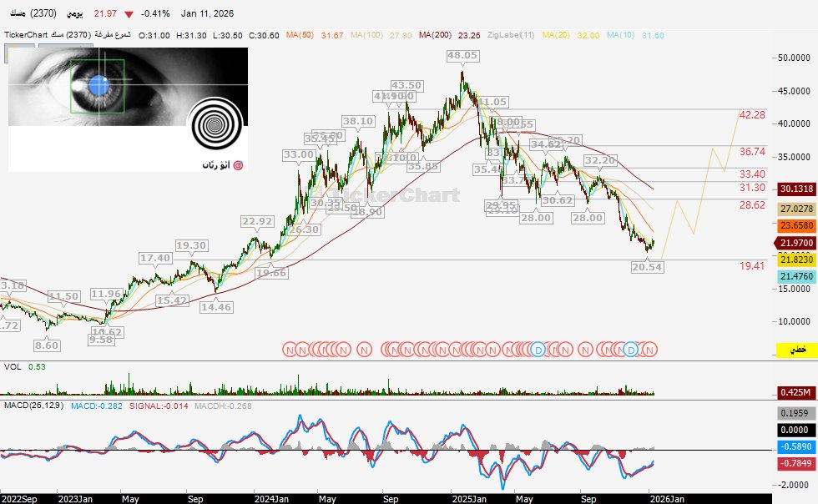This screenshot has height=504, width=818.
Task: Click the 33.40 red target level
Action: pyautogui.click(x=752, y=174)
